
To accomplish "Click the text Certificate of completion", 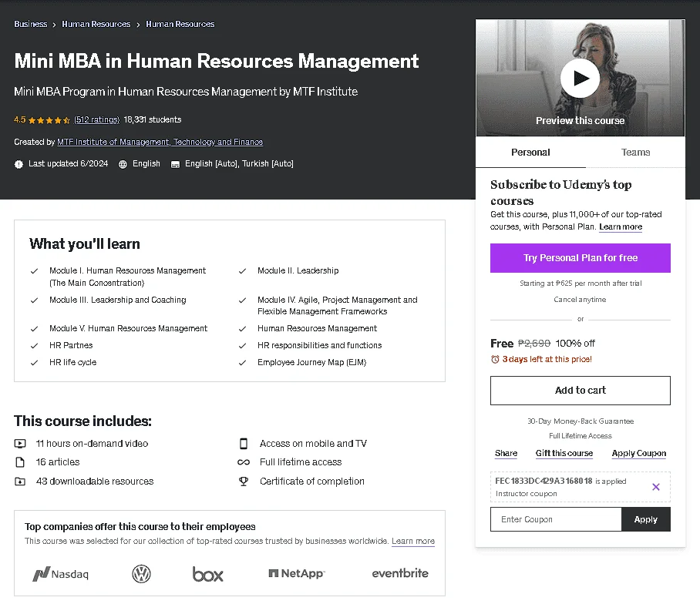I will coord(312,482).
